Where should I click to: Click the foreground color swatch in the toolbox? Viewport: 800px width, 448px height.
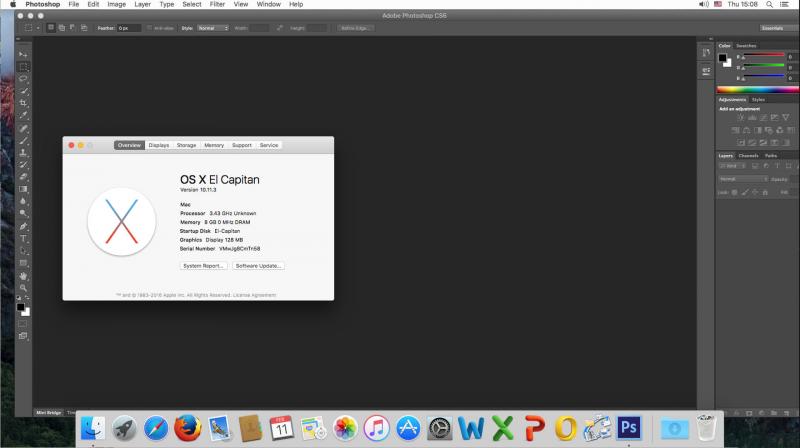20,307
